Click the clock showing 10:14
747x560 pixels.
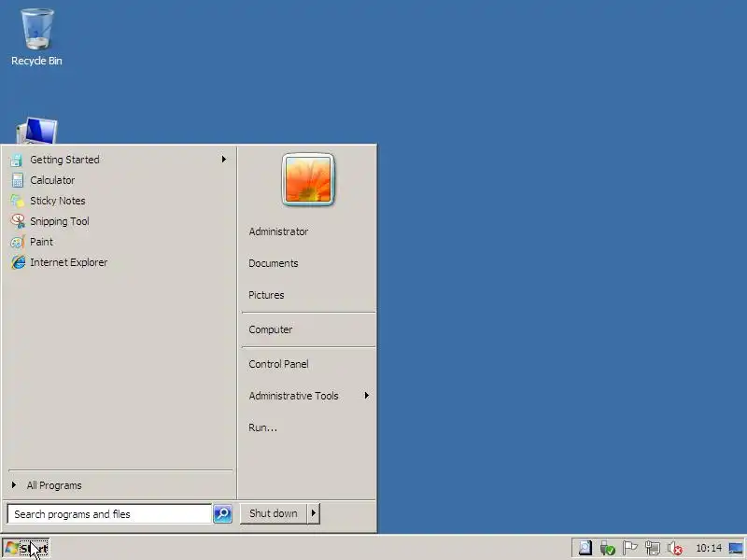coord(709,548)
